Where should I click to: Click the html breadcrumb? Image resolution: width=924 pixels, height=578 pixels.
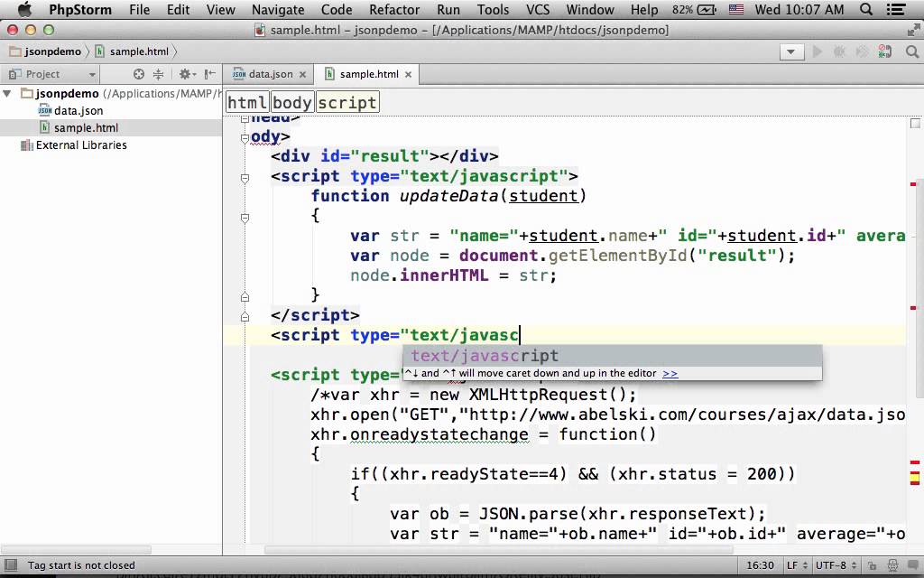click(247, 103)
